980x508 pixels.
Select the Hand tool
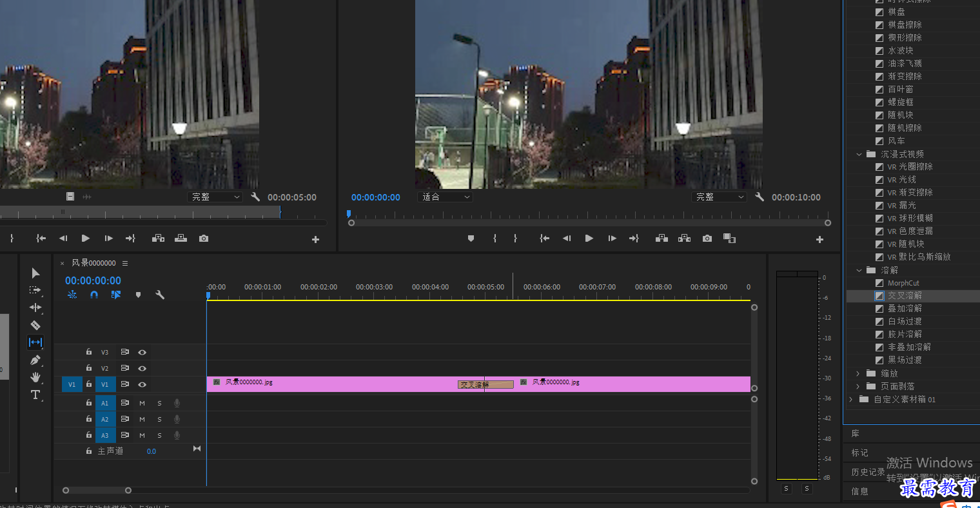35,377
